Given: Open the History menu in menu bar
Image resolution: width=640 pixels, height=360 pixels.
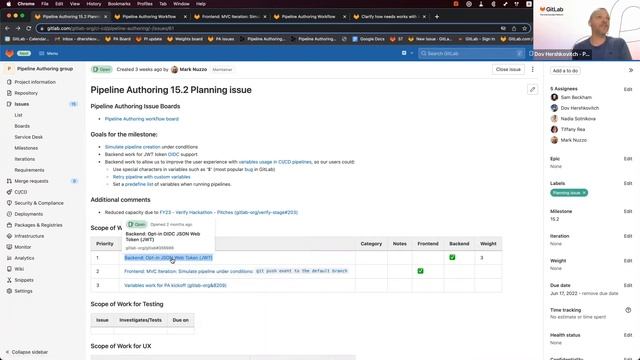Looking at the screenshot, I should coord(93,4).
